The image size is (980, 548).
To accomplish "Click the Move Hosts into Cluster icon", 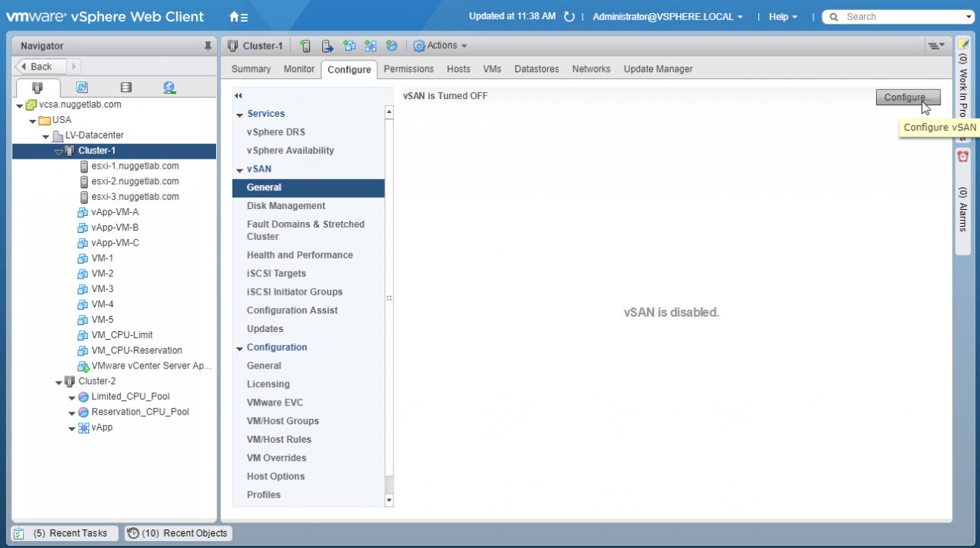I will [328, 46].
